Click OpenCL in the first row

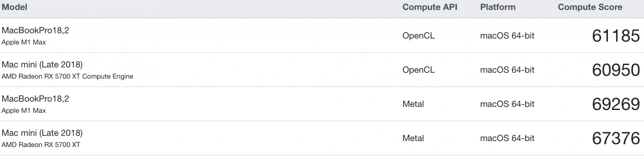click(419, 36)
